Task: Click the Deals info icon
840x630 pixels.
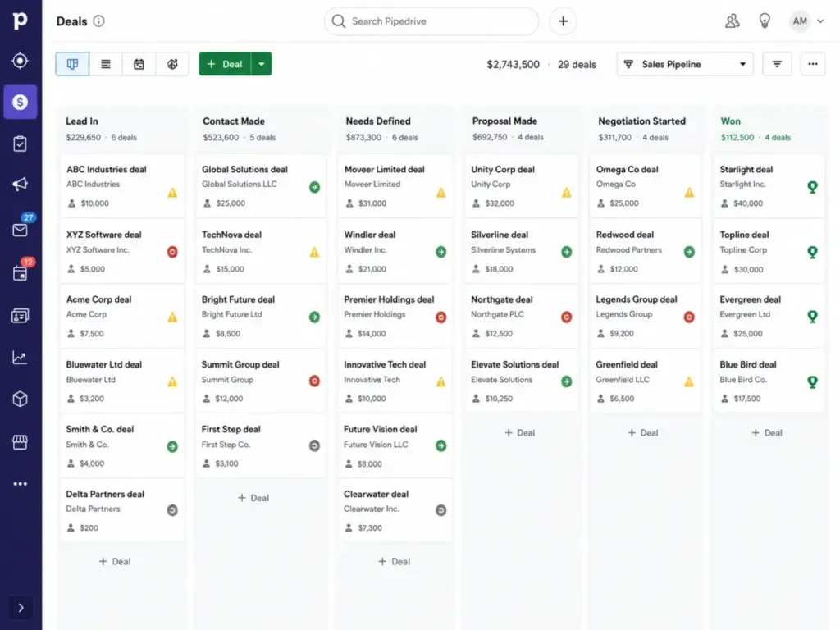Action: click(98, 21)
